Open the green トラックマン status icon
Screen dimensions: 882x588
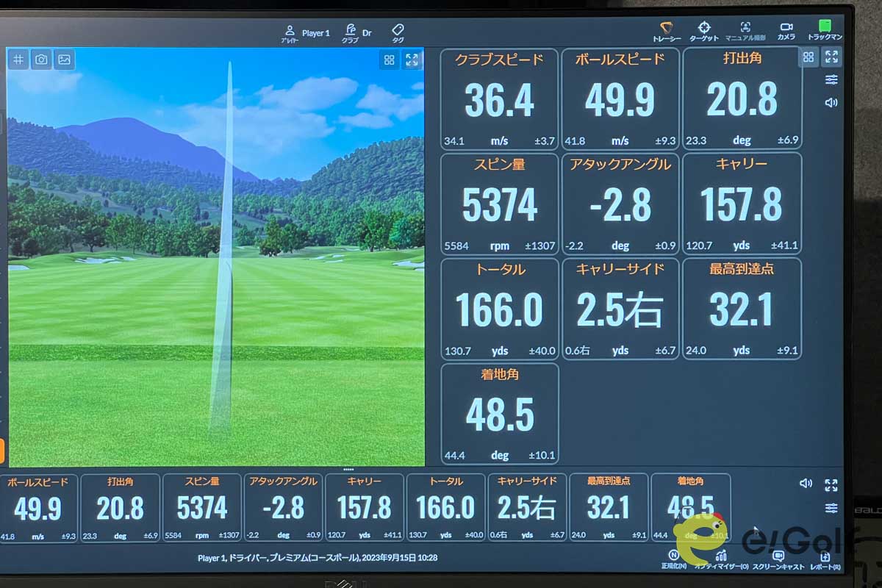(825, 31)
